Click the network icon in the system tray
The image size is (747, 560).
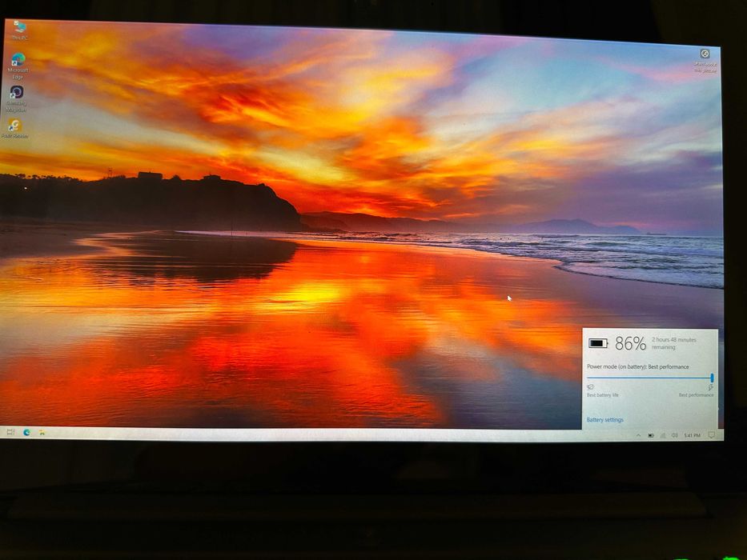[x=663, y=435]
